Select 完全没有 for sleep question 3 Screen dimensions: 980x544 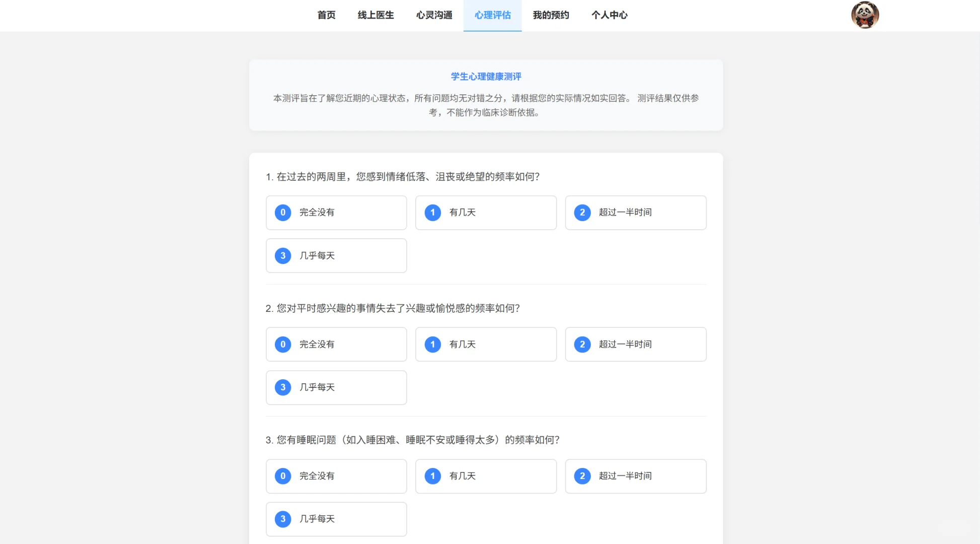[336, 476]
